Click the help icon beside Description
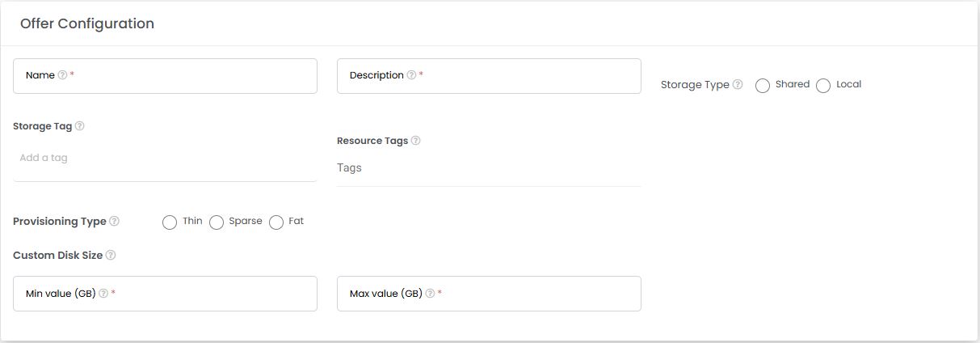The height and width of the screenshot is (343, 980). pyautogui.click(x=411, y=75)
